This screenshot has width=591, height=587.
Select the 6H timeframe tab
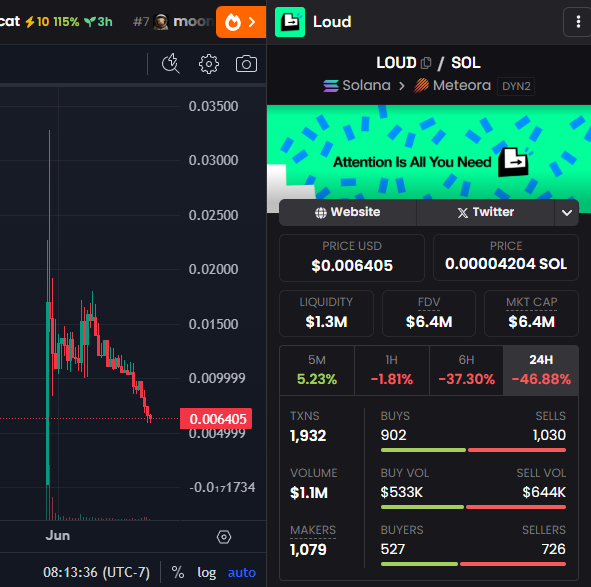466,370
